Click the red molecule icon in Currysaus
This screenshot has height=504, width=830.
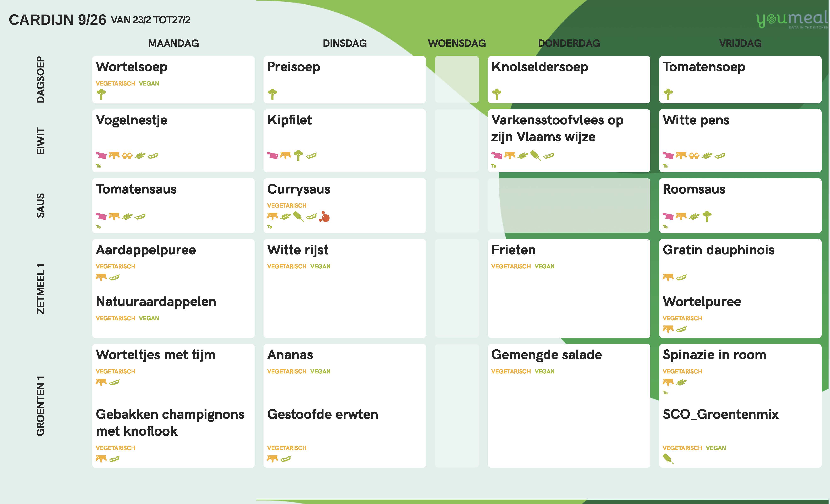pyautogui.click(x=324, y=217)
